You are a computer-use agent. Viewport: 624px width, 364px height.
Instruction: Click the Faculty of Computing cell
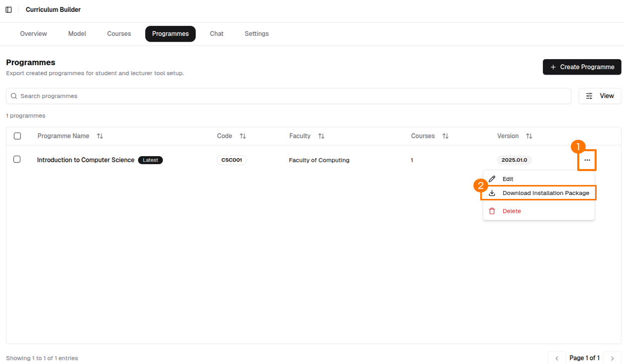(319, 160)
